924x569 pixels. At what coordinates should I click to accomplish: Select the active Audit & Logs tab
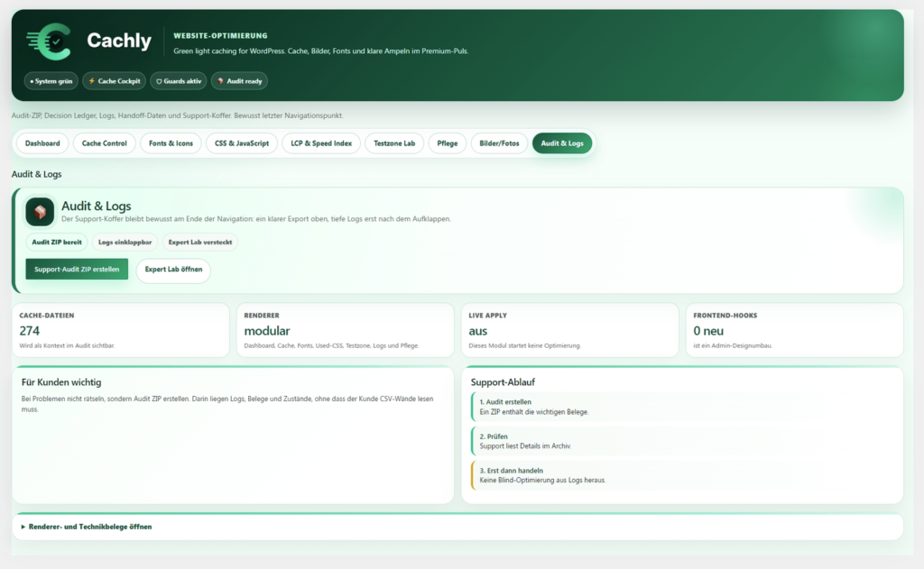coord(562,143)
